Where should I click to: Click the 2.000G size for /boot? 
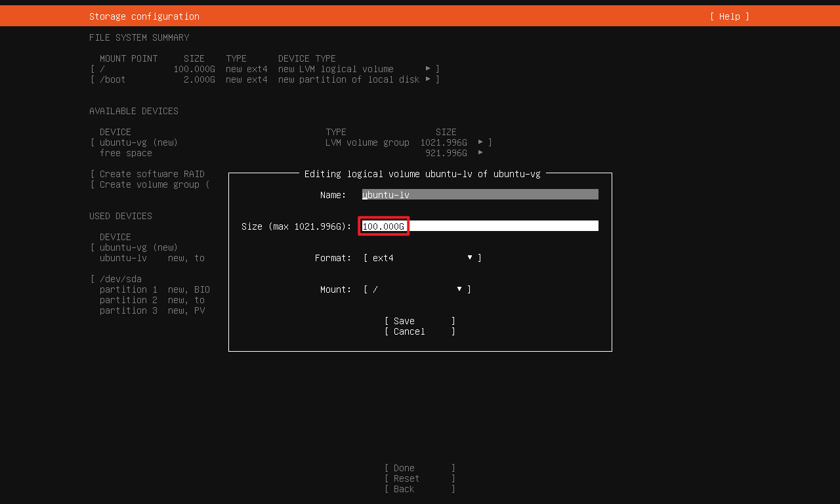(x=199, y=79)
